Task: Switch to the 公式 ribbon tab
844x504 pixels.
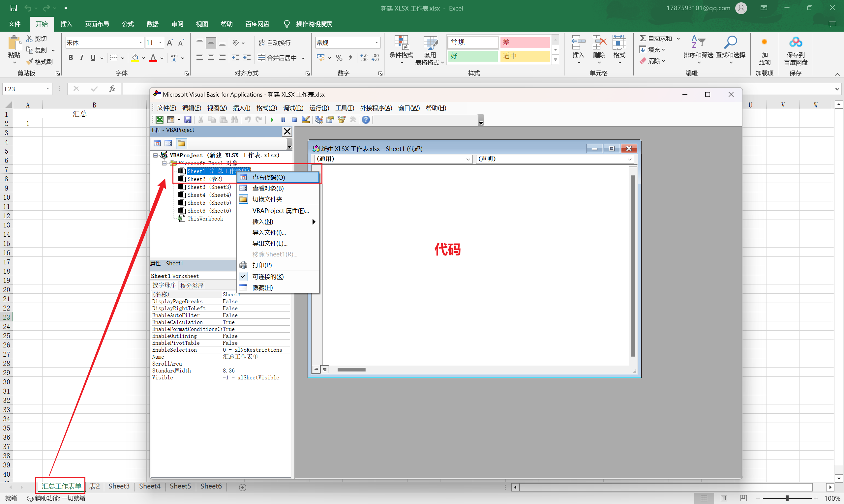Action: tap(128, 24)
